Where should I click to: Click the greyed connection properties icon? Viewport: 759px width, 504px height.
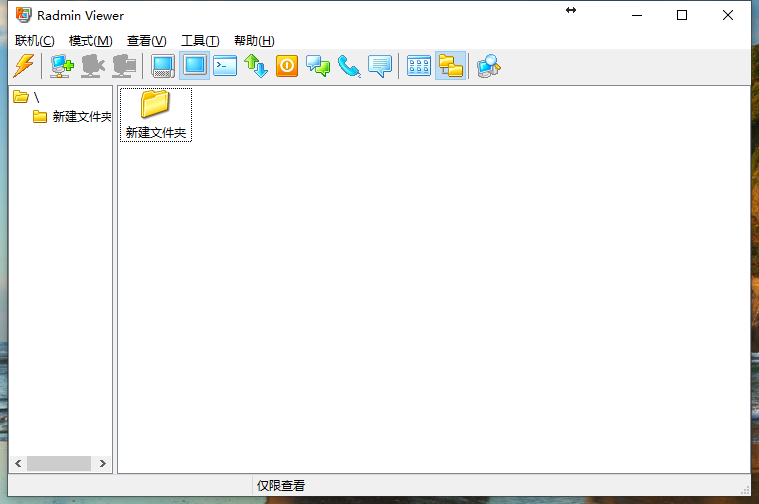(x=124, y=65)
